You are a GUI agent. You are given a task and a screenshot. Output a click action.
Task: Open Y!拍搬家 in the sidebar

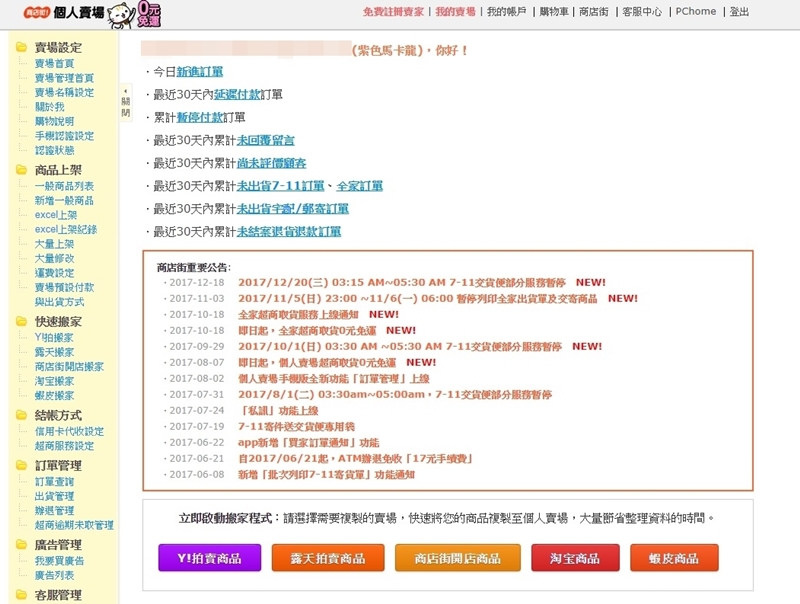[x=54, y=338]
